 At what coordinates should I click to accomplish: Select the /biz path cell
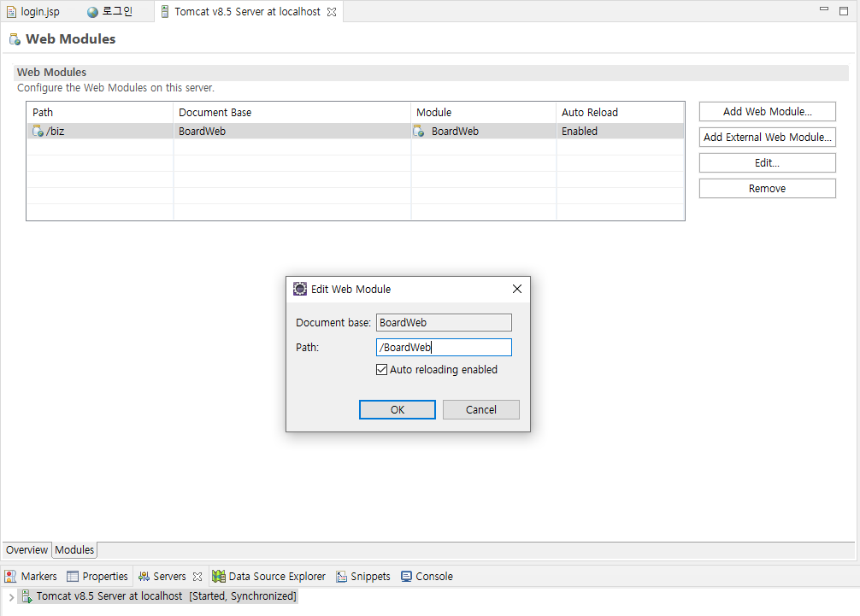(100, 131)
